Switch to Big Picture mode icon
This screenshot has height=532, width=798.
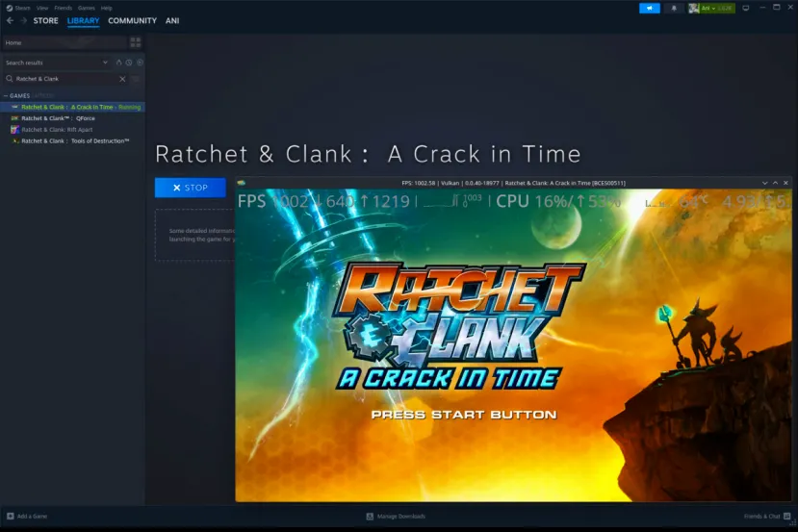(746, 8)
